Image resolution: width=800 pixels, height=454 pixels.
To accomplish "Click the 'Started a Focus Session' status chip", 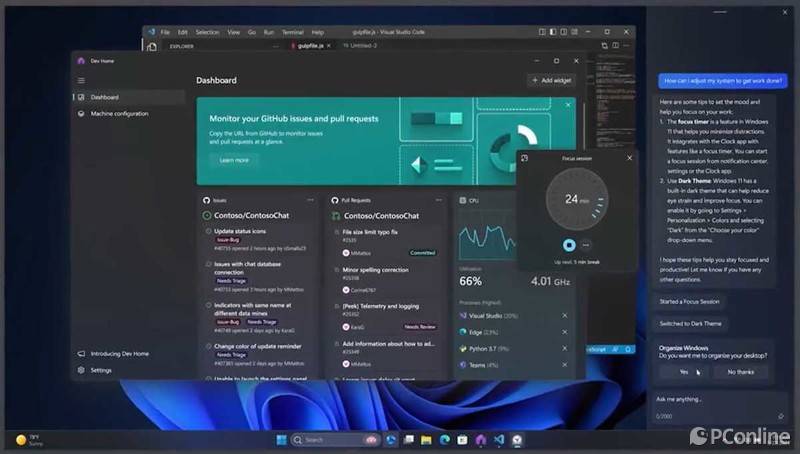I will point(689,301).
